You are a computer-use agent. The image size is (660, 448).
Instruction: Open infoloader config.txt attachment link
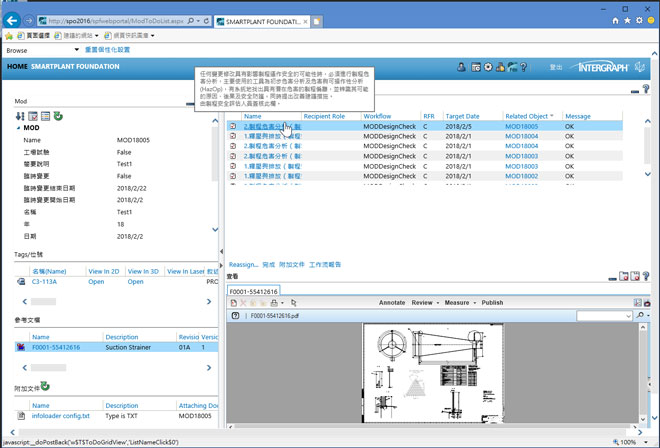click(x=61, y=416)
